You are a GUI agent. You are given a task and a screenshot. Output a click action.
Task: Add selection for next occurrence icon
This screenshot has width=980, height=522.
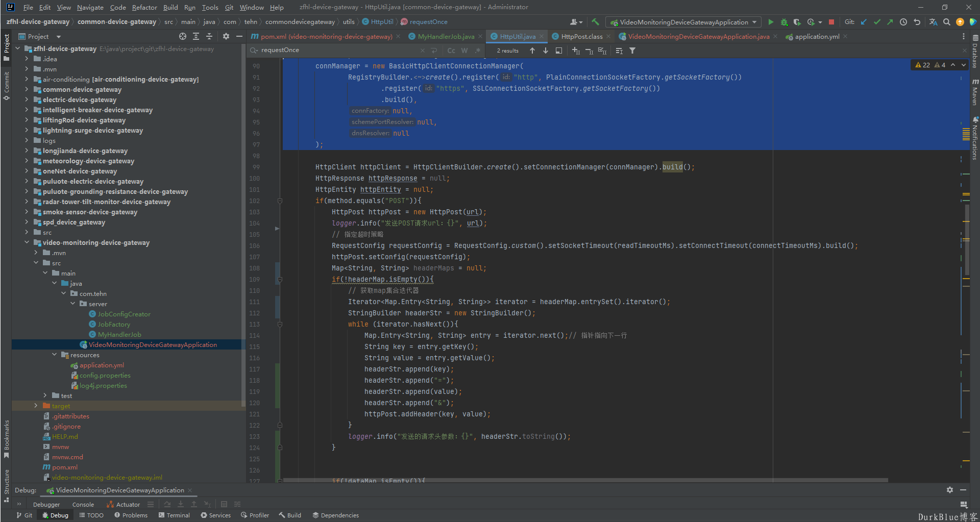coord(576,51)
